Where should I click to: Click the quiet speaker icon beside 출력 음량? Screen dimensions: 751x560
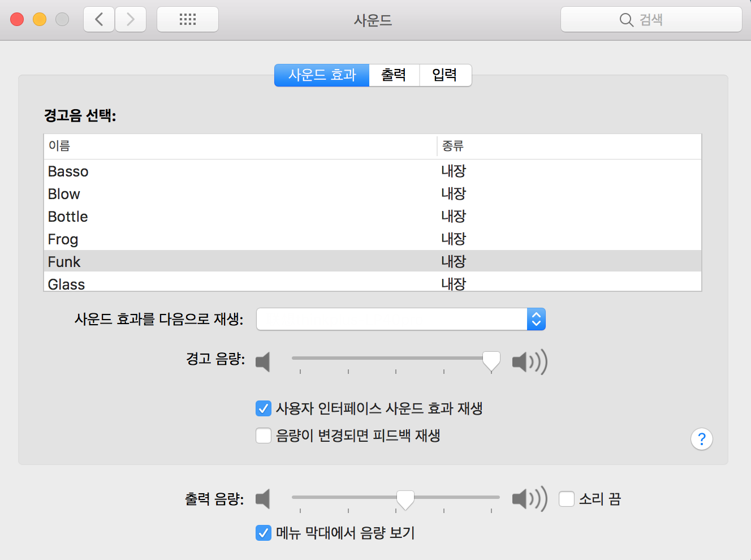coord(264,499)
